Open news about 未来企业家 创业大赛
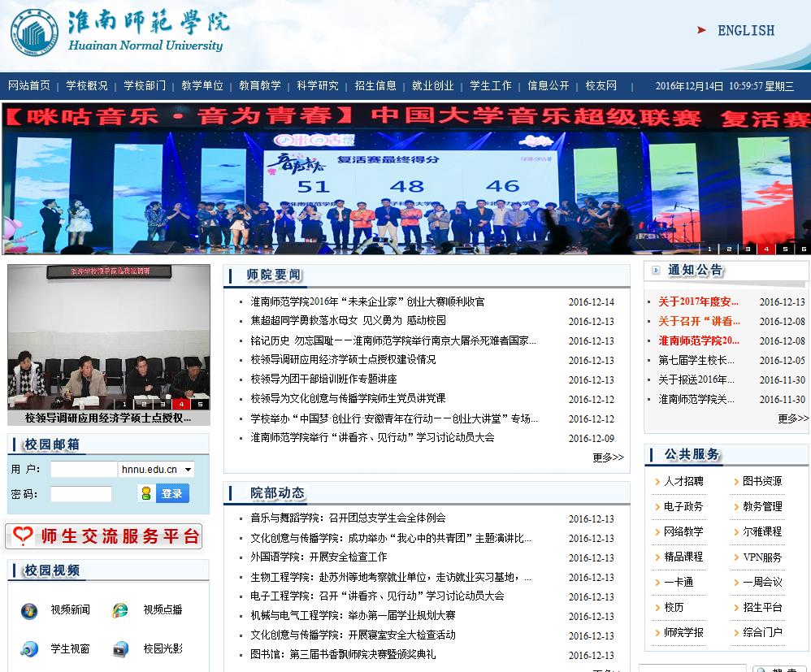Viewport: 811px width, 672px height. coord(367,301)
